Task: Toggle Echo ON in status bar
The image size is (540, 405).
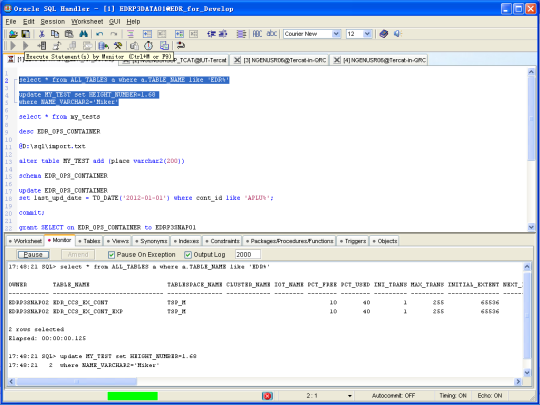Action: tap(490, 396)
